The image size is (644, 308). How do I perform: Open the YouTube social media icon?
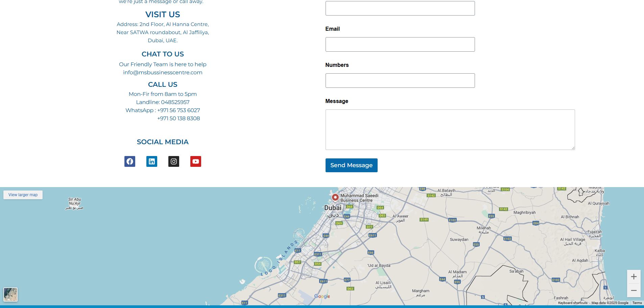tap(196, 161)
